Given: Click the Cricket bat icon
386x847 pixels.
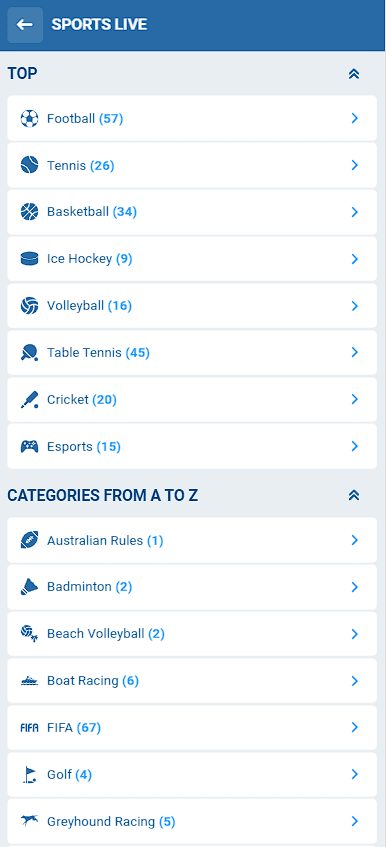Looking at the screenshot, I should coord(29,400).
